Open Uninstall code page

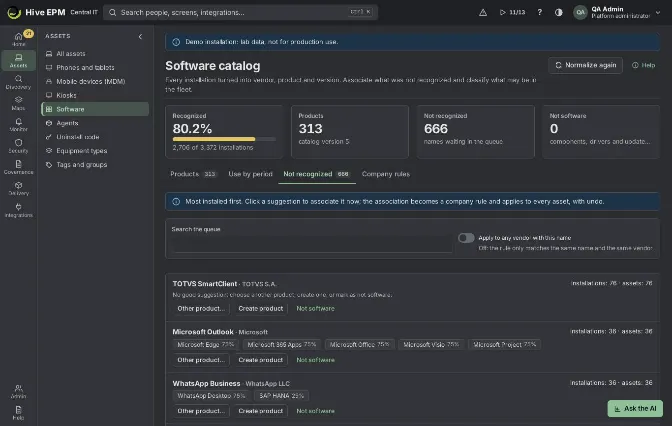95,137
